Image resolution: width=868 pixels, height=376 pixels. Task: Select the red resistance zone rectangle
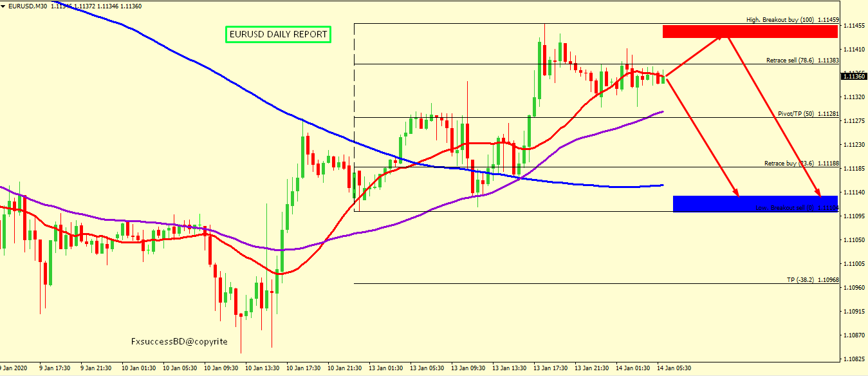coord(750,32)
